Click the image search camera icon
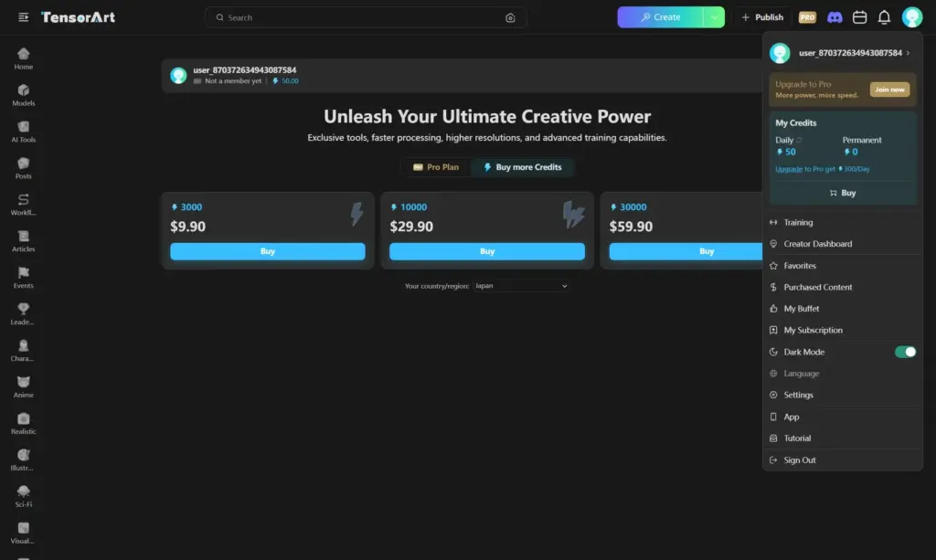Screen dimensions: 936x560 (x=510, y=18)
